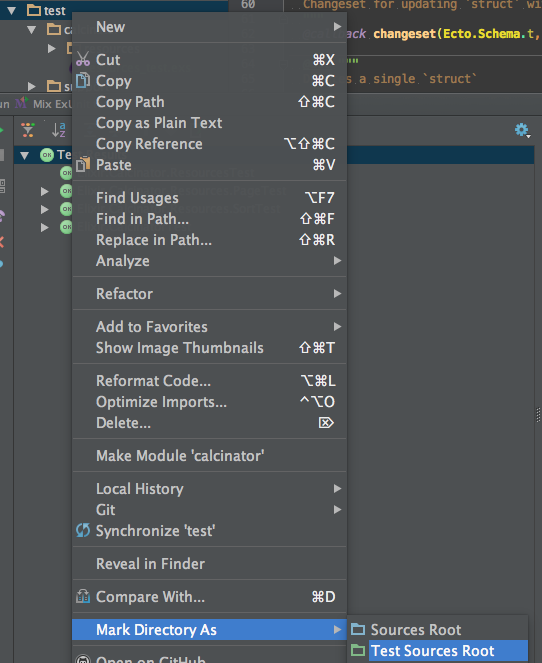Collapse the folder beneath test
This screenshot has width=542, height=663.
tap(32, 30)
